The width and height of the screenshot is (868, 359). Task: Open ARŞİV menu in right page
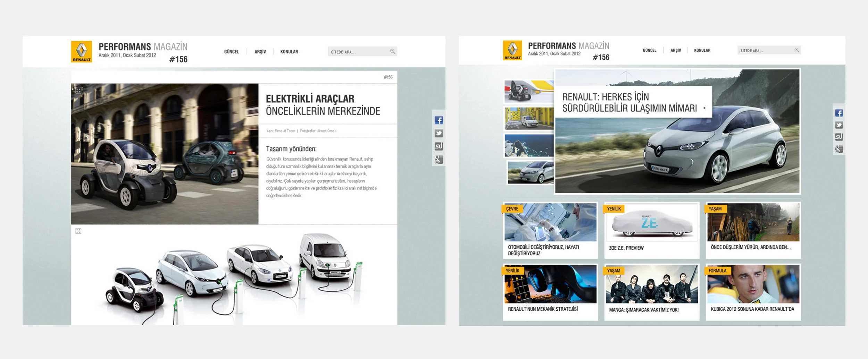[676, 50]
